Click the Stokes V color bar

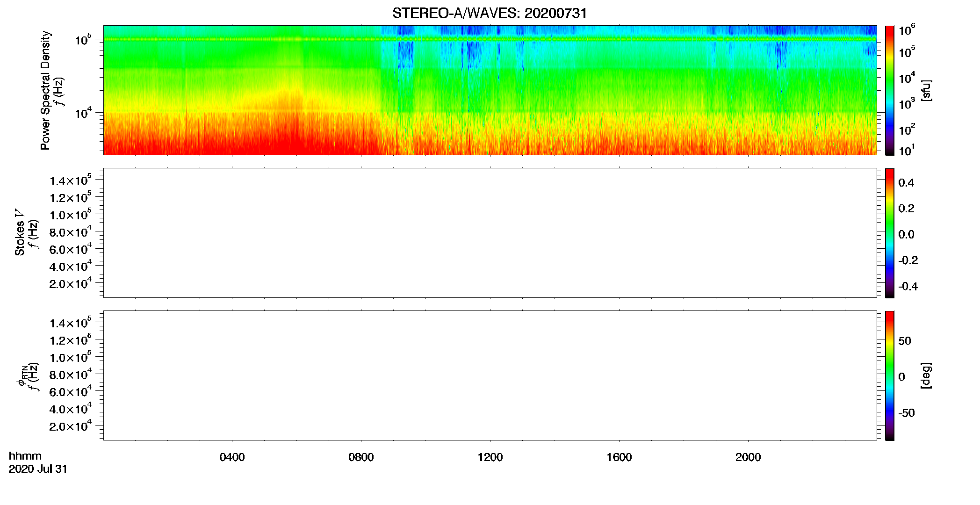point(890,233)
